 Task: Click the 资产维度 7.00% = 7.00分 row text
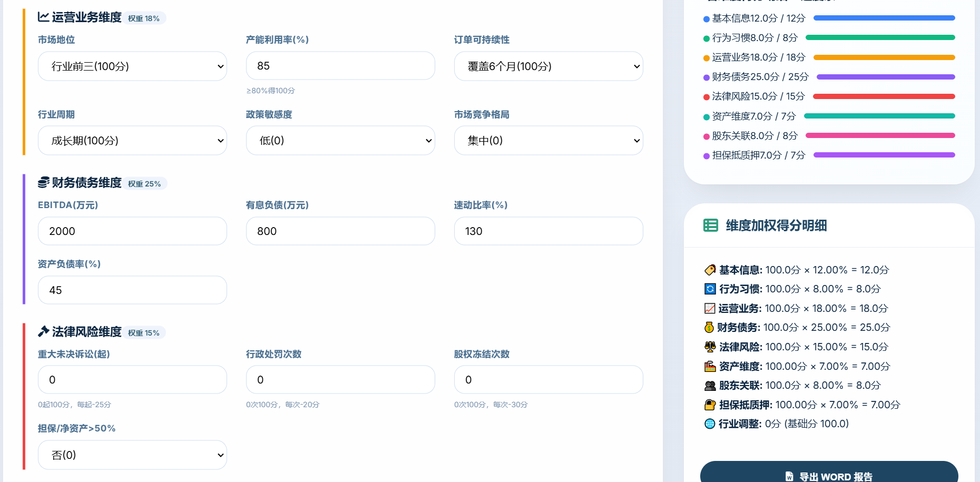(x=797, y=366)
